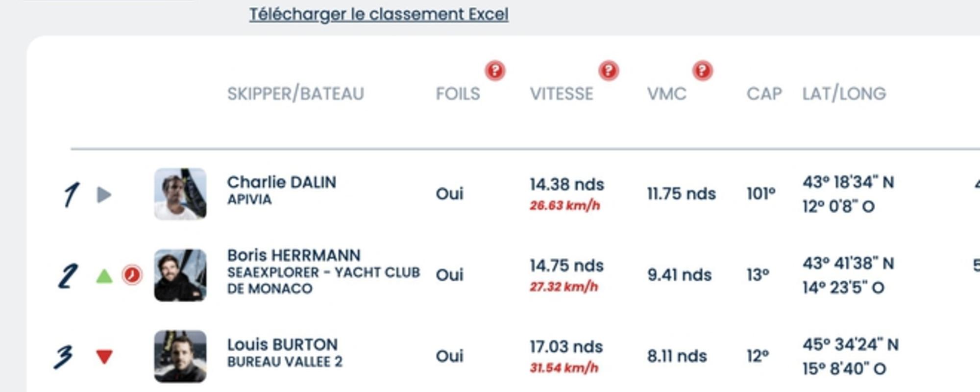Click the FOILS help question mark icon
The height and width of the screenshot is (392, 980).
tap(495, 71)
